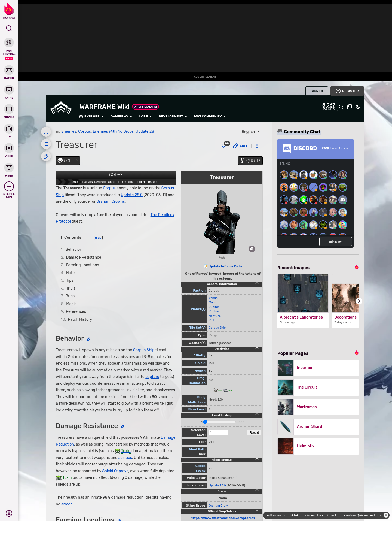Jump to Farming Locations in Contents
The width and height of the screenshot is (392, 545).
pyautogui.click(x=82, y=265)
